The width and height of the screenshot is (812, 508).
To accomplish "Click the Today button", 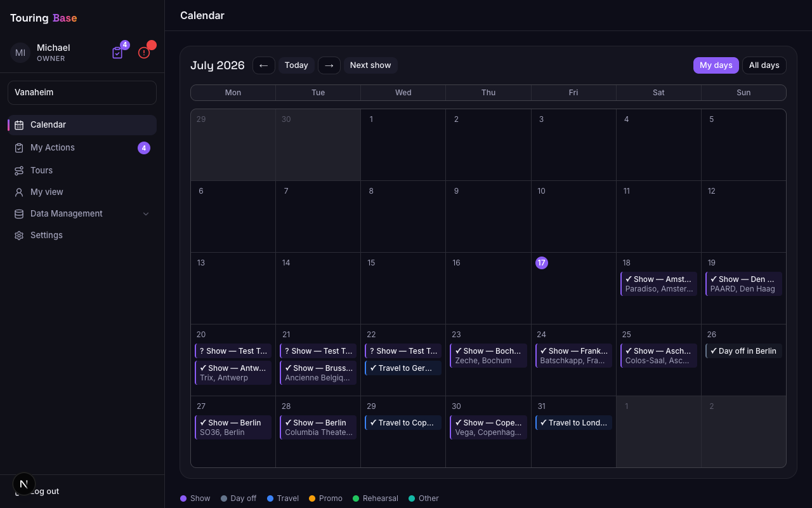I will [x=296, y=65].
